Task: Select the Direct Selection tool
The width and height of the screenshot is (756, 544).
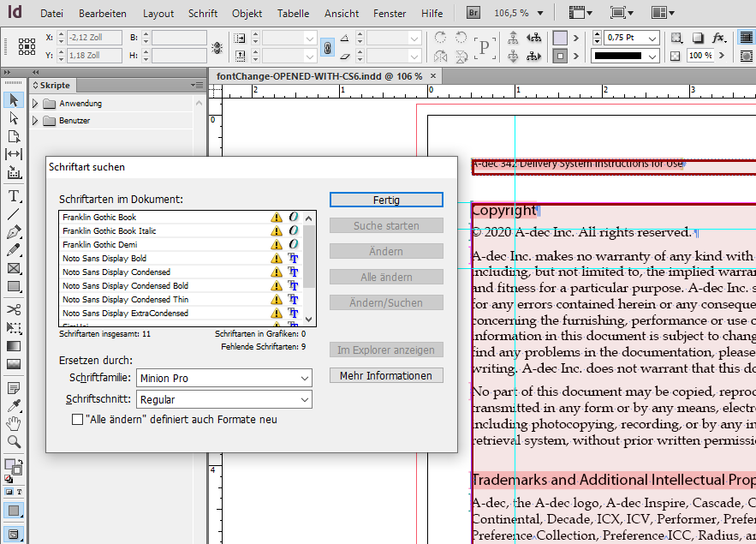Action: pyautogui.click(x=14, y=118)
